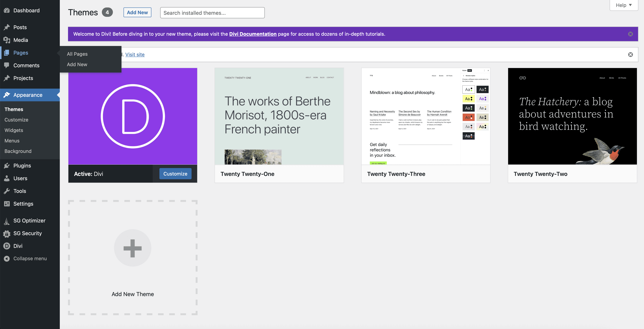This screenshot has height=329, width=644.
Task: Click the Themes count badge showing 4
Action: point(107,12)
